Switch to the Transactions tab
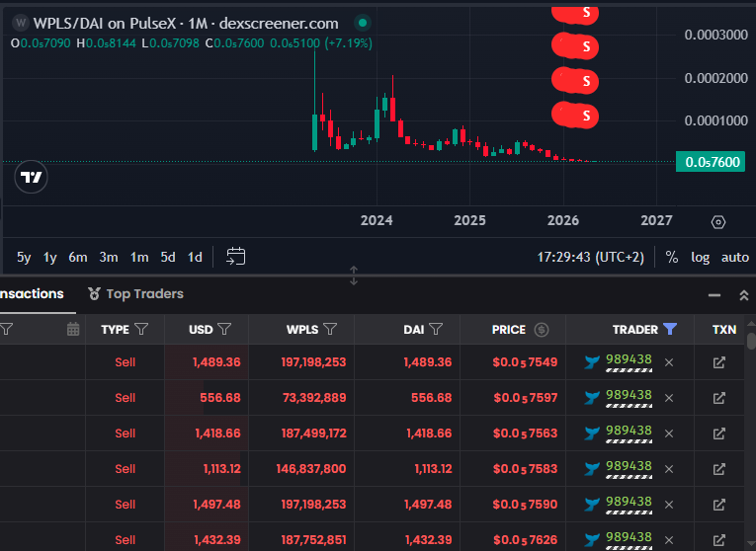This screenshot has height=551, width=756. click(32, 294)
